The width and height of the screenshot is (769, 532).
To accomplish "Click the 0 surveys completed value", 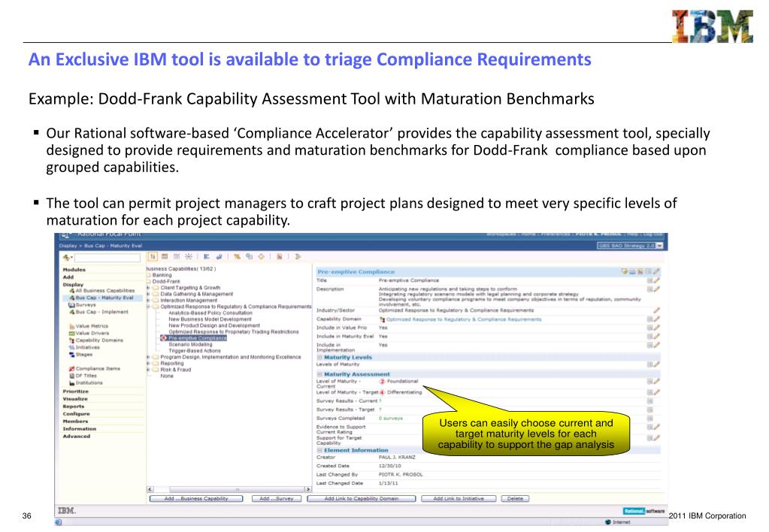I will pos(390,419).
